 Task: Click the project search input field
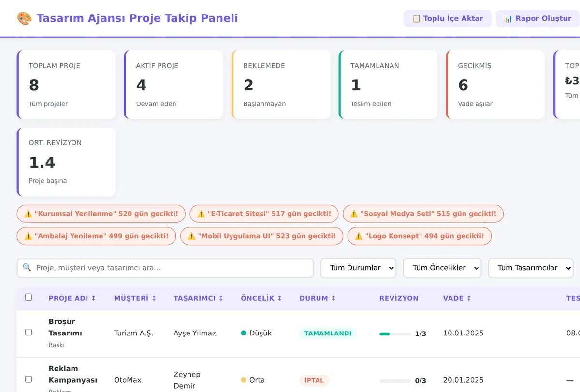click(x=165, y=268)
